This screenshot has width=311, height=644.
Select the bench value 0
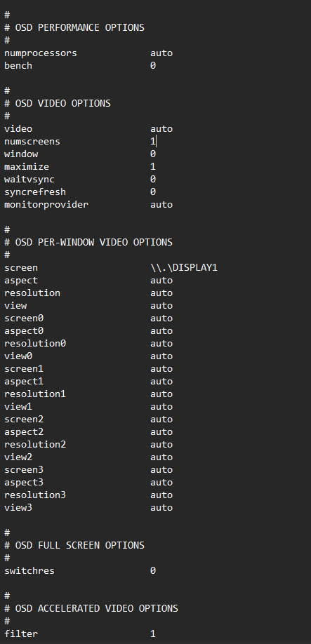tap(153, 66)
